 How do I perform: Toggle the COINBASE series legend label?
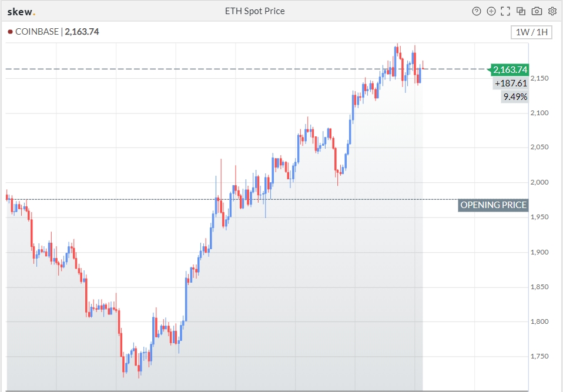pyautogui.click(x=36, y=32)
